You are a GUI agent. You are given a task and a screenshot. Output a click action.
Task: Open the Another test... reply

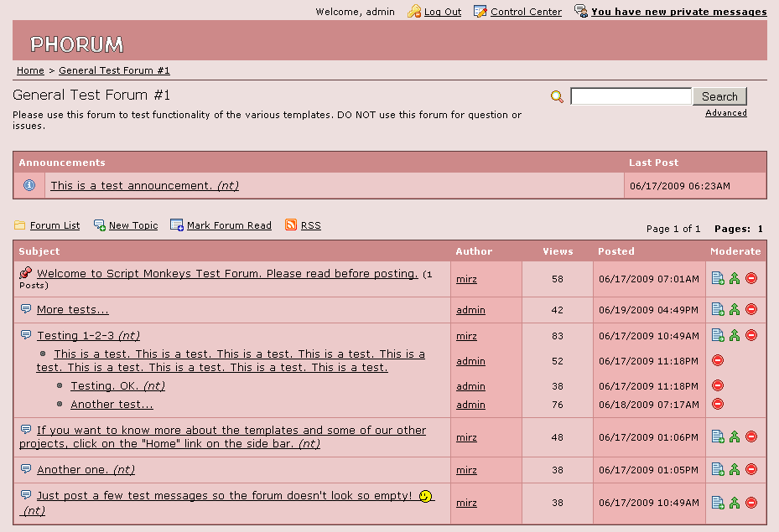coord(112,405)
